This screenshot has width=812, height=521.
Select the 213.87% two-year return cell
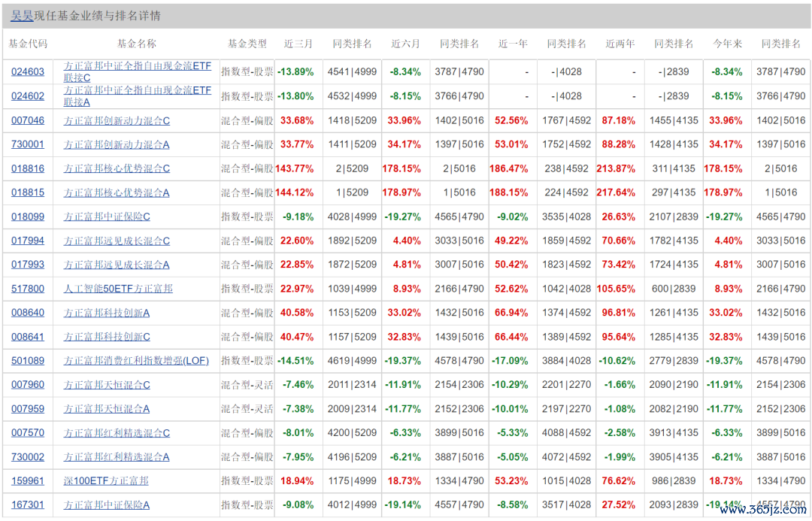coord(616,169)
